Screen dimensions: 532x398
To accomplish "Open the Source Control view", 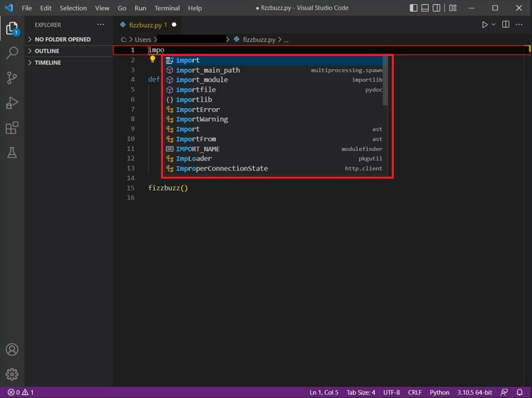I will point(12,78).
